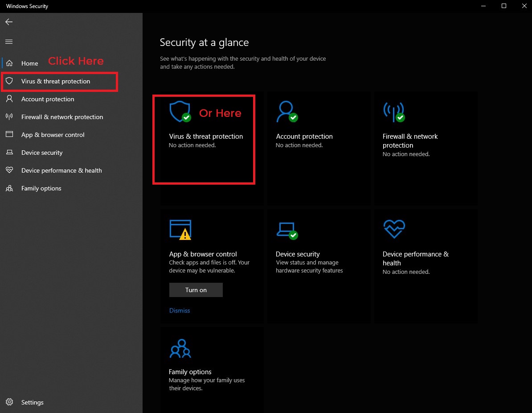The width and height of the screenshot is (532, 413).
Task: Maximize the Windows Security window
Action: (504, 6)
